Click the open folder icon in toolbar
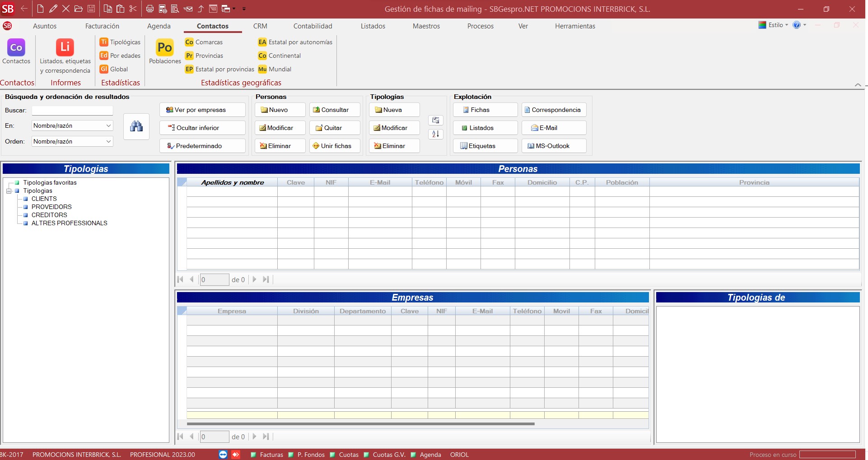 coord(78,9)
